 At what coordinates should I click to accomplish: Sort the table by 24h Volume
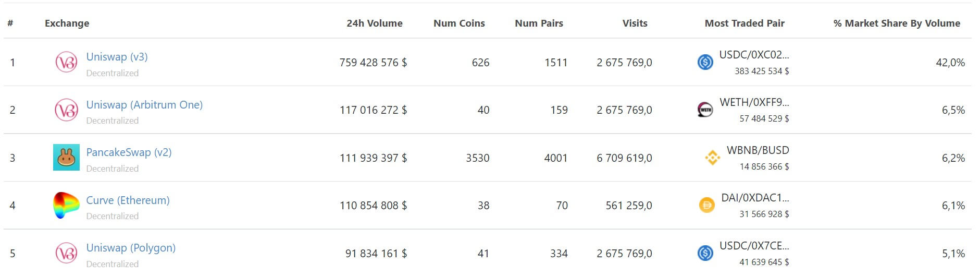[374, 23]
